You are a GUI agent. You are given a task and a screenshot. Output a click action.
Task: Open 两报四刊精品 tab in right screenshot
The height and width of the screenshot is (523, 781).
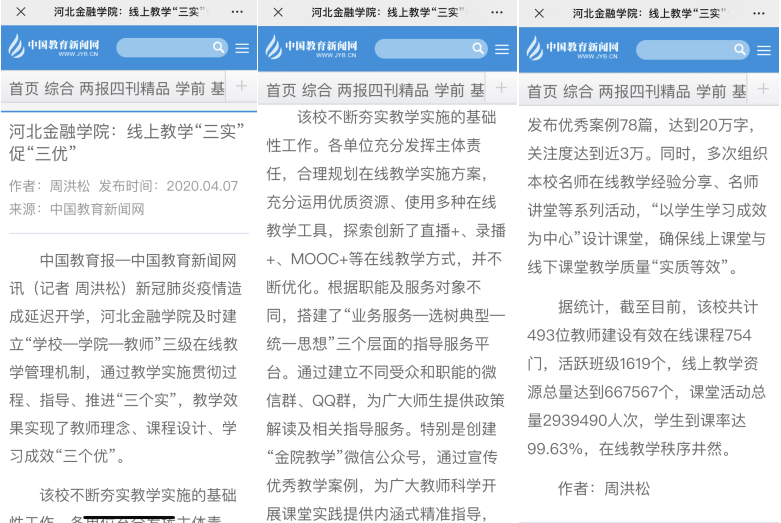click(x=645, y=92)
